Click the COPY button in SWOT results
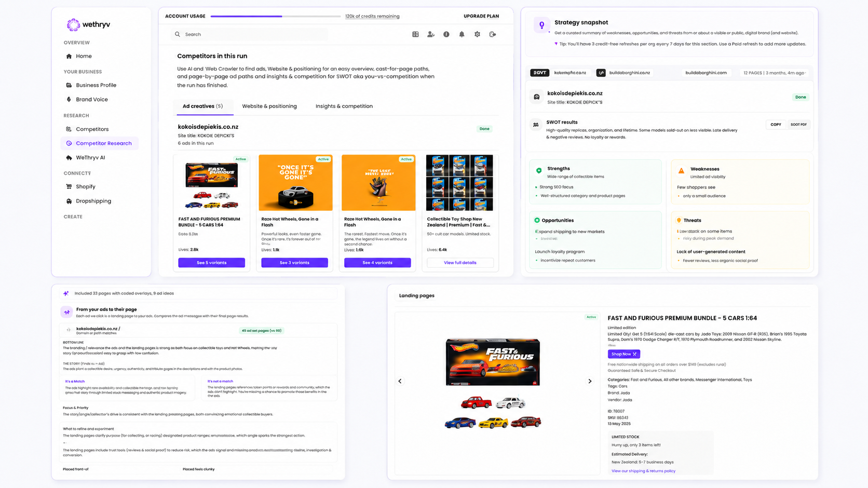 click(776, 125)
